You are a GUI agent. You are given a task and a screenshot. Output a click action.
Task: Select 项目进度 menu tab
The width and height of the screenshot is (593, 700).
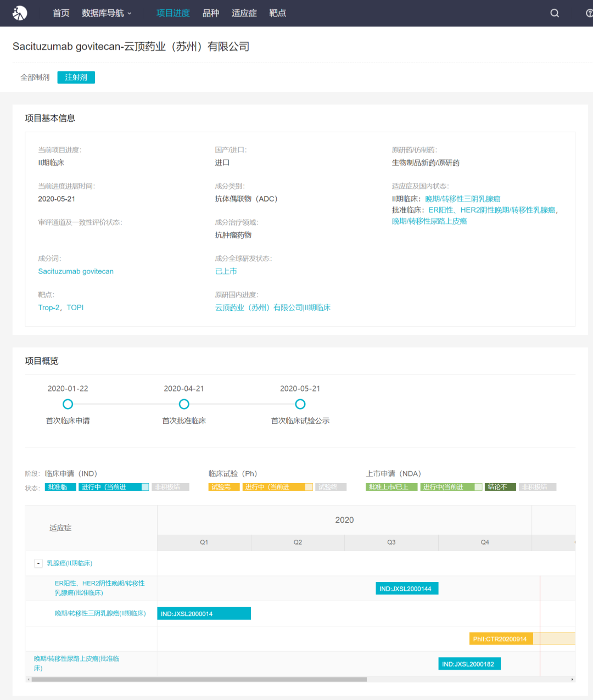click(173, 13)
